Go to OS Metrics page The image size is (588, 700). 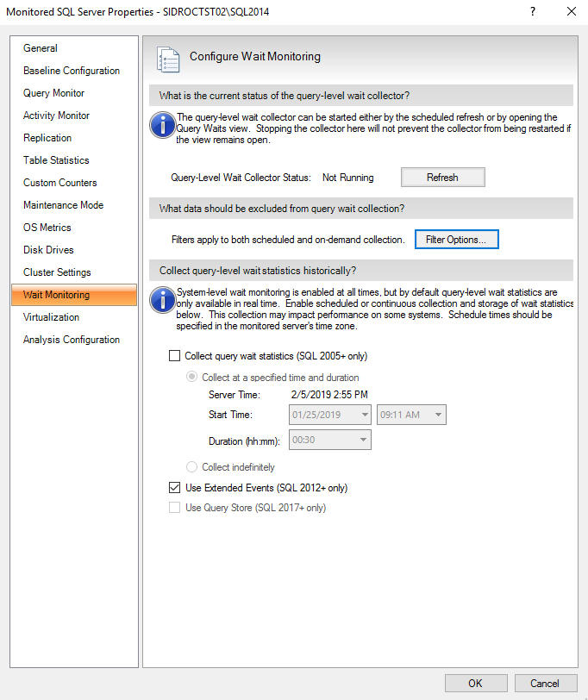(x=47, y=228)
